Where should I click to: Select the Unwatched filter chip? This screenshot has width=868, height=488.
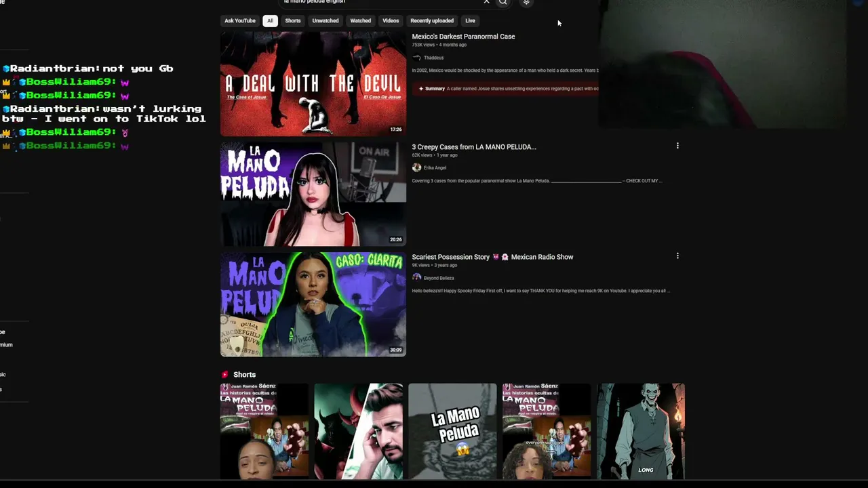pyautogui.click(x=325, y=20)
